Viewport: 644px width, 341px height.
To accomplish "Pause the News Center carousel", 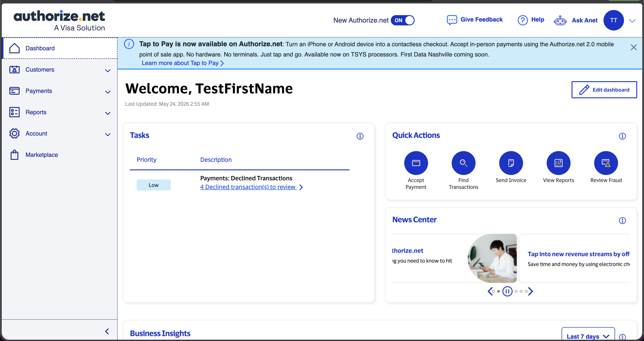I will pos(507,291).
